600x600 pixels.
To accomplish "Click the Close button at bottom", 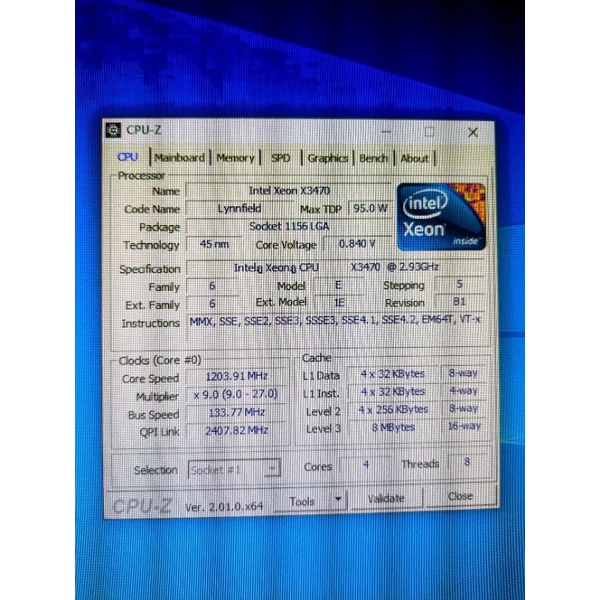I will coord(460,497).
